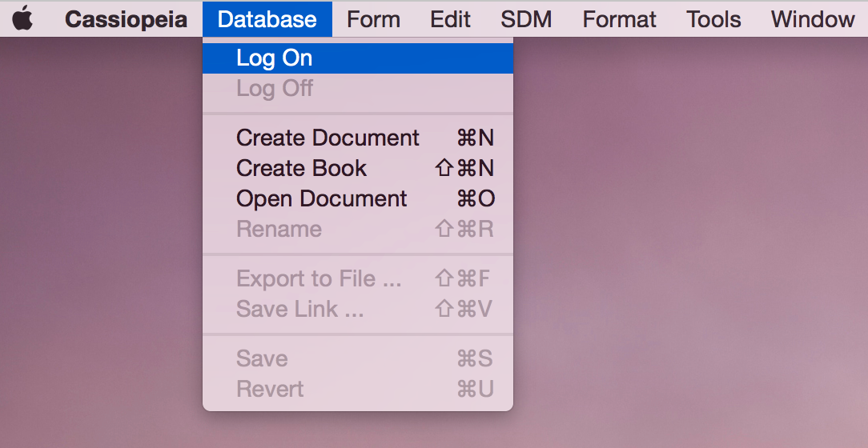Select Open Document menu entry
This screenshot has height=448, width=868.
point(358,198)
